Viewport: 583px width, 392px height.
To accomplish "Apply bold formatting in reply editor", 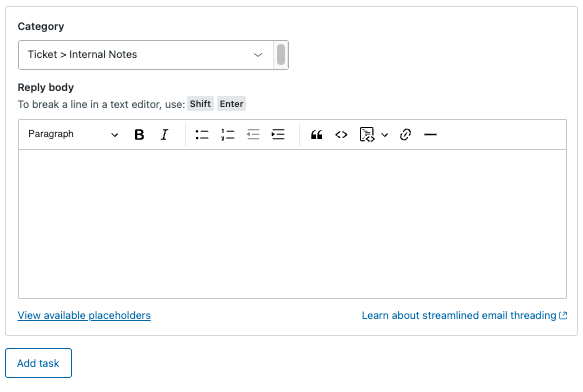I will coord(139,135).
